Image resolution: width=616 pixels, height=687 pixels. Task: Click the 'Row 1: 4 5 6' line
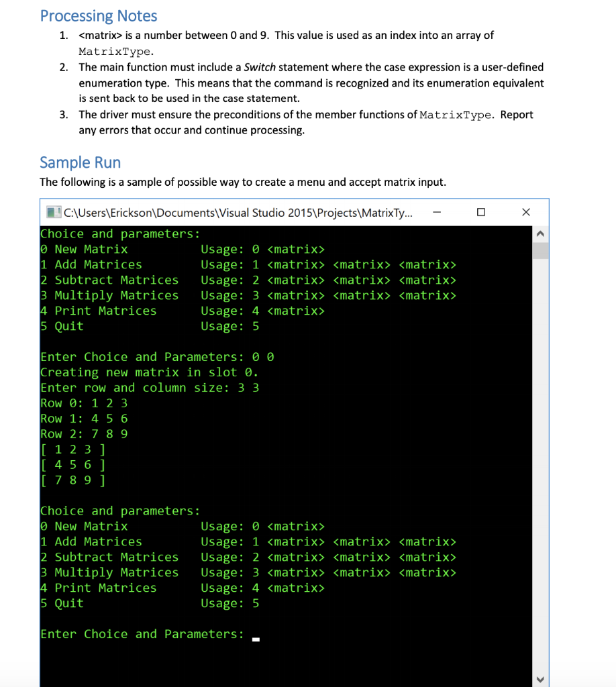(x=84, y=419)
